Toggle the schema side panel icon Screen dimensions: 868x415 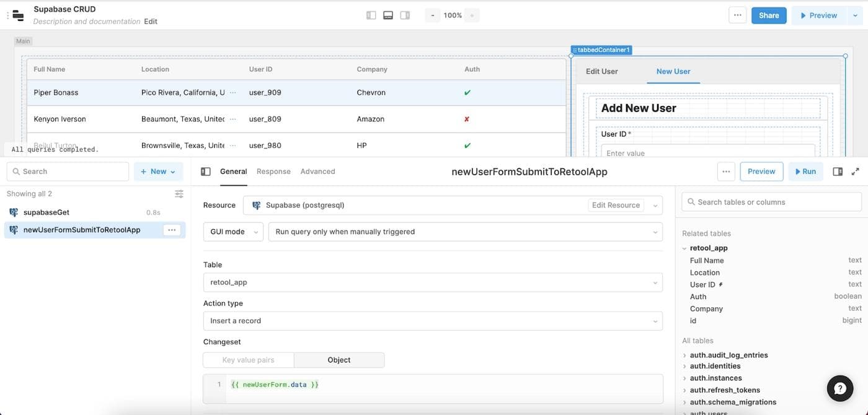click(838, 172)
